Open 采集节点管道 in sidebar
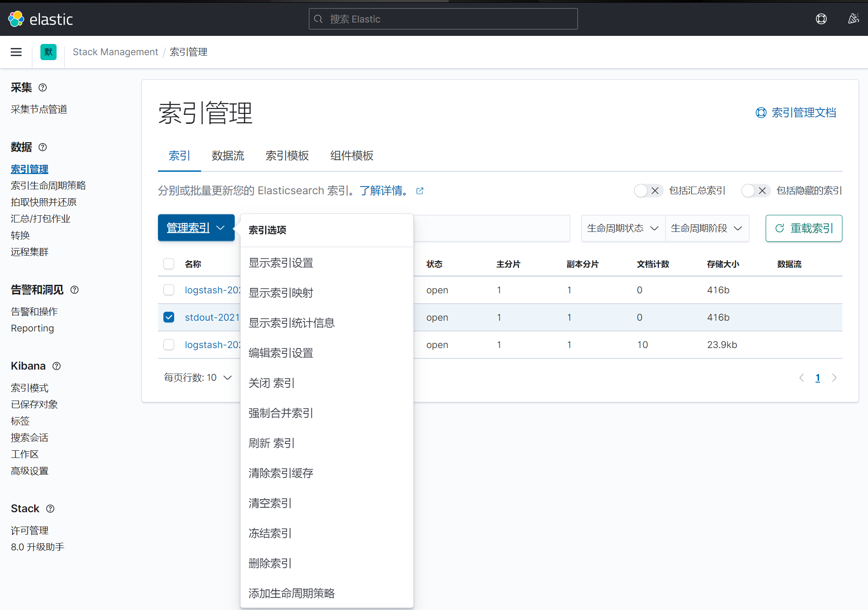The image size is (868, 610). tap(39, 109)
